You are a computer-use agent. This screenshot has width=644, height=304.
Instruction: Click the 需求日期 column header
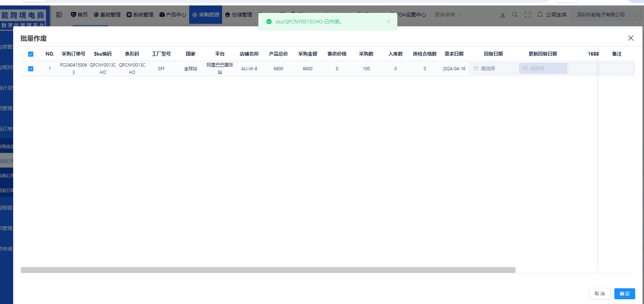click(x=454, y=54)
